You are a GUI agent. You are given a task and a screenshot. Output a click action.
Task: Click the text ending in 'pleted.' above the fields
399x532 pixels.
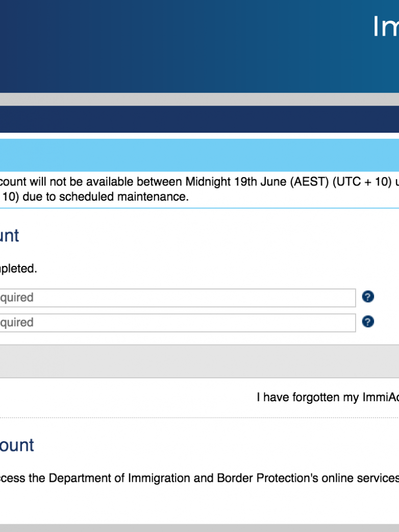18,269
